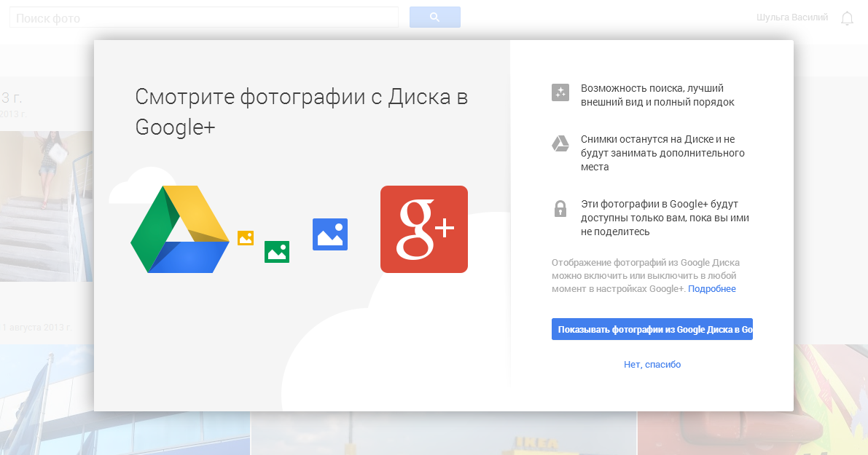The image size is (868, 455).
Task: Click the gray padlock privacy icon
Action: point(560,208)
